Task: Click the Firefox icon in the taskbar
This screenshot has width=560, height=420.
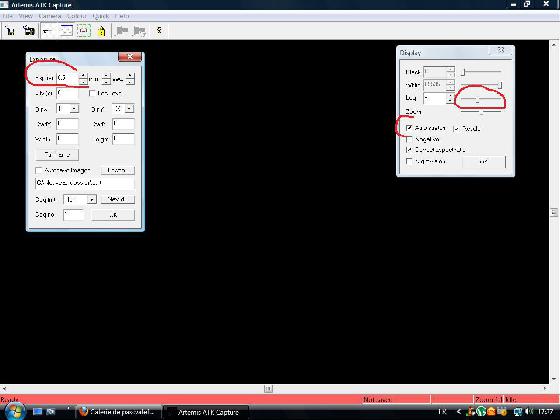Action: tap(83, 411)
